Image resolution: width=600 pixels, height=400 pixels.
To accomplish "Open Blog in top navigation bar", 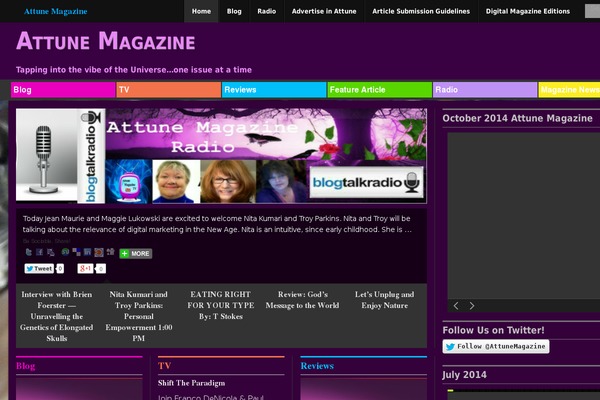I will coord(234,11).
